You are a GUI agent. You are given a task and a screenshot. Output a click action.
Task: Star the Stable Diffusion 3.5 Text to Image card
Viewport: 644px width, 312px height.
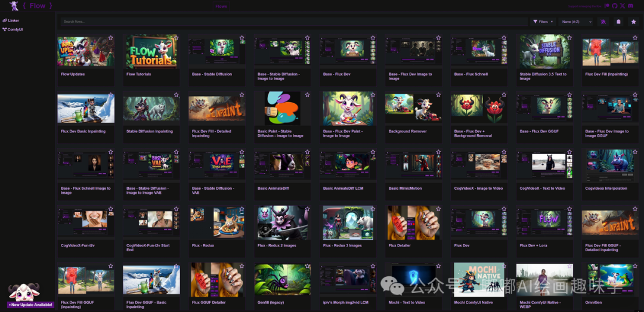tap(569, 38)
